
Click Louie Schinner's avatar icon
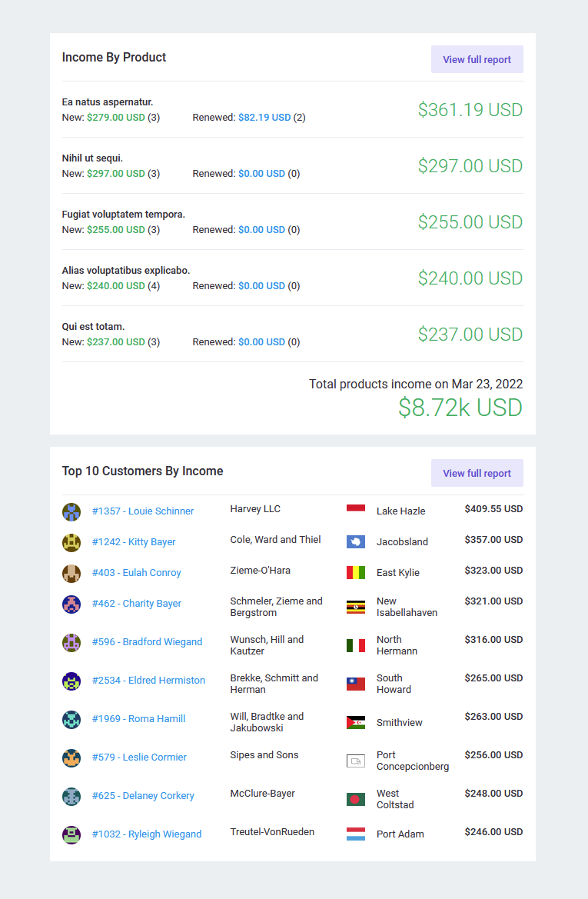tap(71, 511)
